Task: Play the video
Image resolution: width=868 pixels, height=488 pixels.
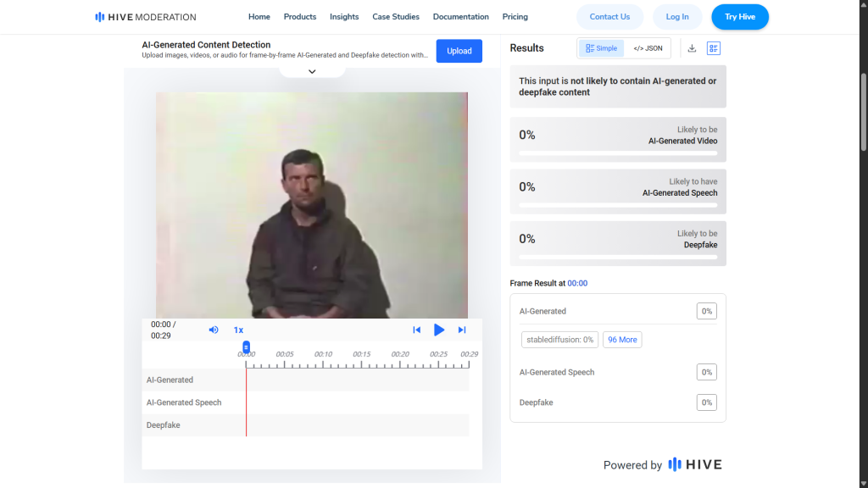Action: [439, 330]
